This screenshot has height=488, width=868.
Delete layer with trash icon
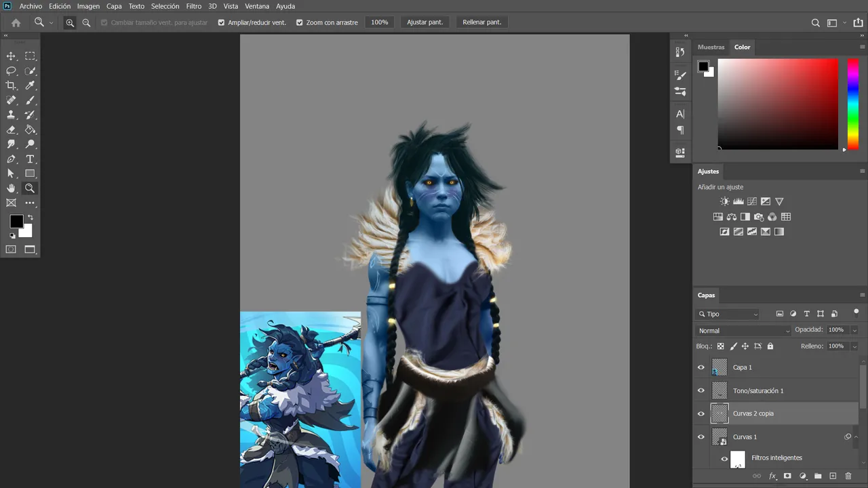848,476
